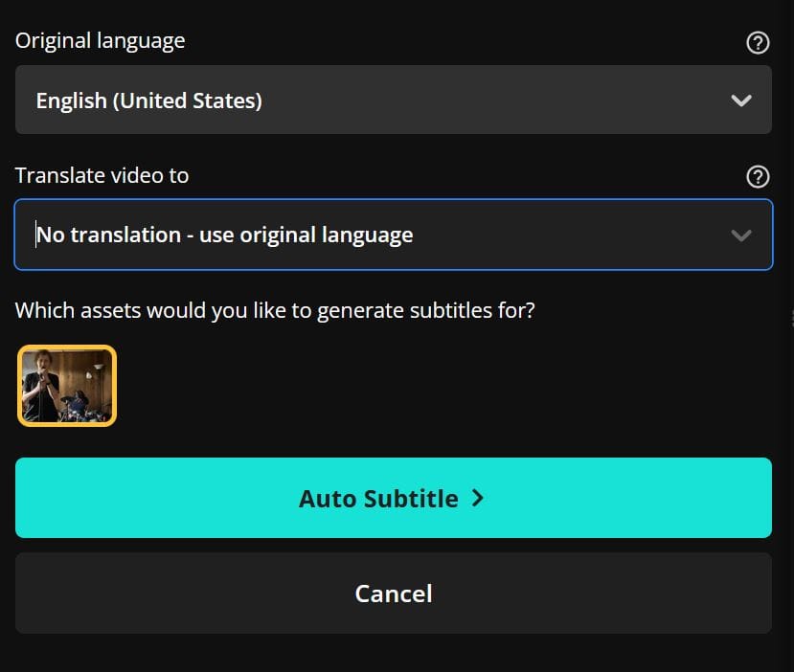Click the singer in the asset thumbnail
This screenshot has width=794, height=672.
[x=39, y=381]
